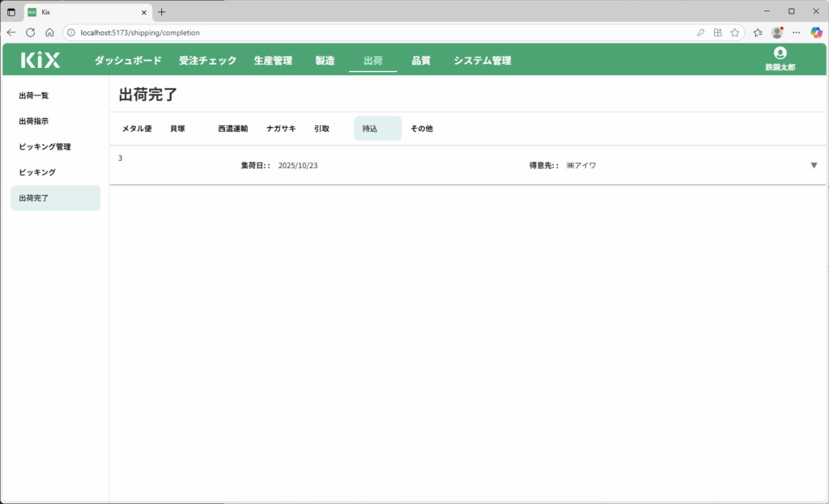This screenshot has width=829, height=504.
Task: Open the tab actions menu button
Action: (11, 12)
